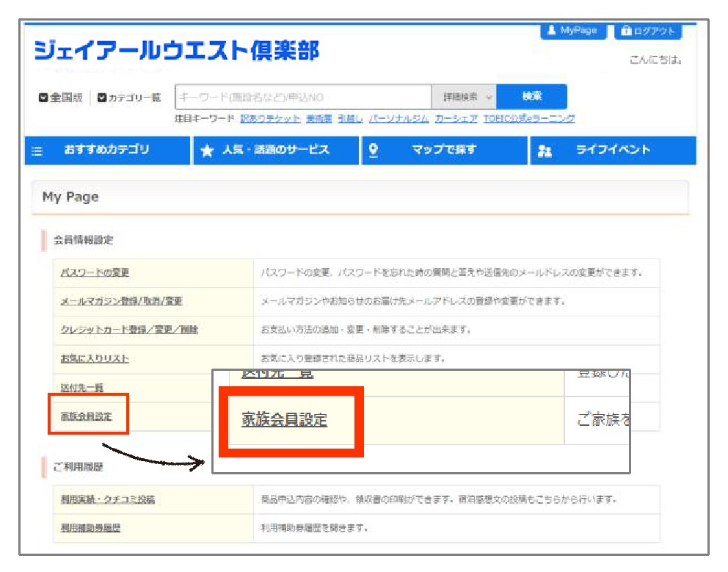Focus the keyword search input field

tap(303, 97)
